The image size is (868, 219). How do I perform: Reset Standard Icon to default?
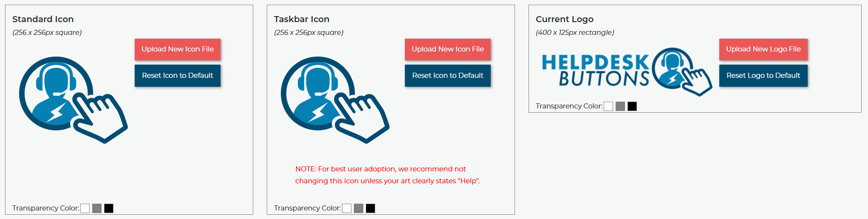tap(178, 76)
